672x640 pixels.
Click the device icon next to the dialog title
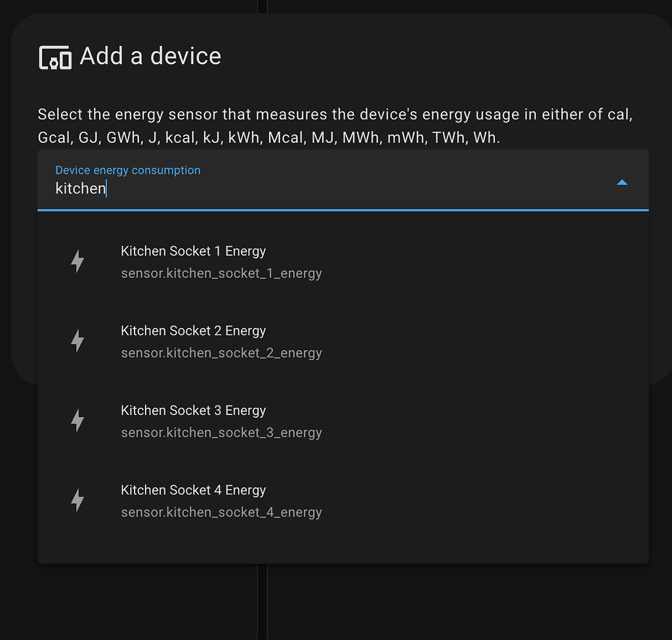(x=55, y=57)
